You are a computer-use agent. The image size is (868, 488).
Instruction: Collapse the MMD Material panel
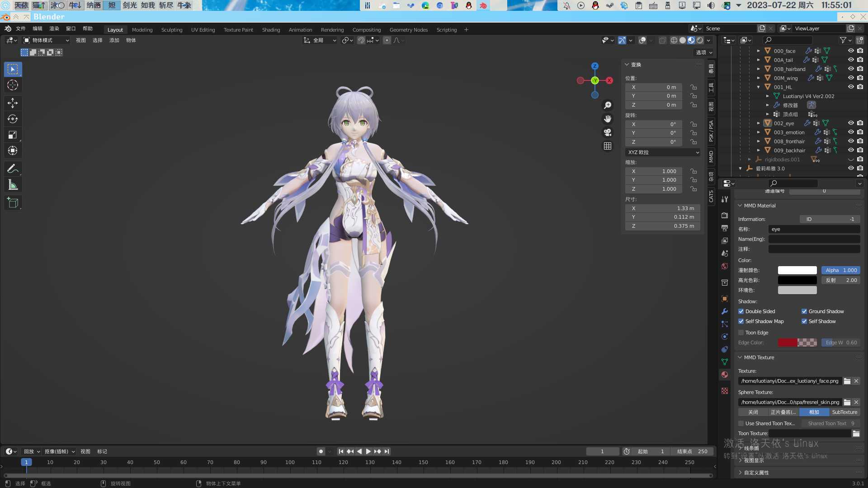coord(740,206)
